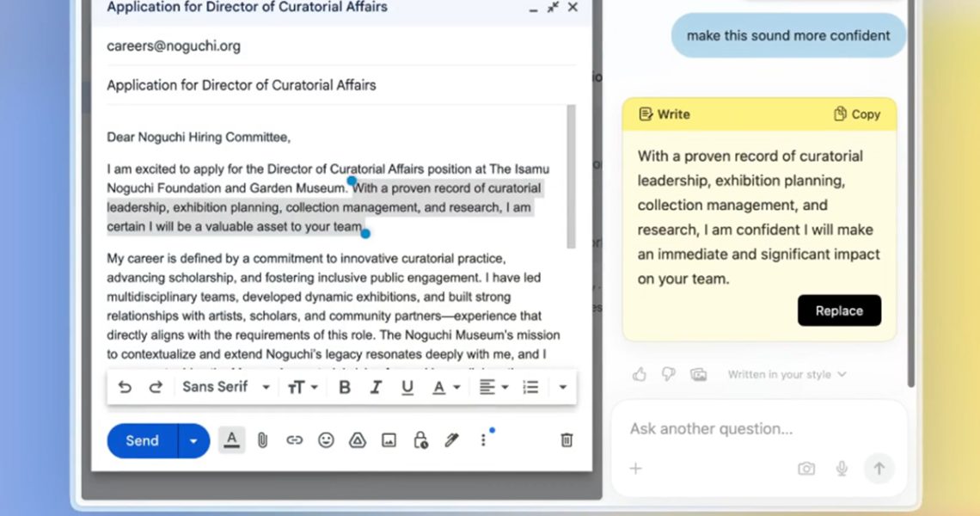
Task: Minimize the compose window
Action: [533, 9]
